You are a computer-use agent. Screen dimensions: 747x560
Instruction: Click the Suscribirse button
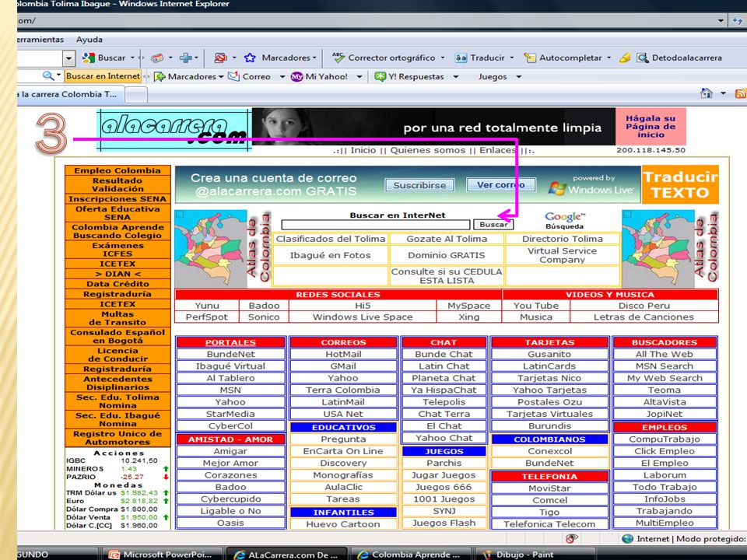(419, 185)
